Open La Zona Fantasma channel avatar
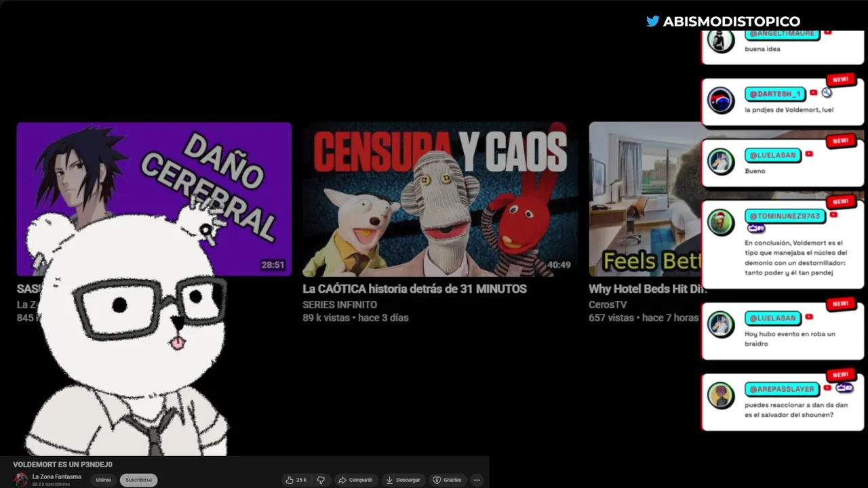Screen dimensions: 868x488 (x=20, y=480)
